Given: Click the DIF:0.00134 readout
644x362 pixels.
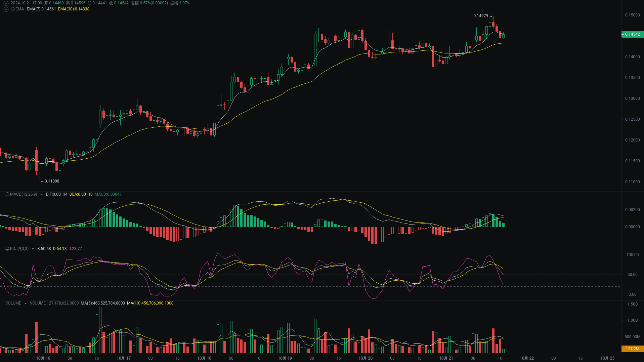Looking at the screenshot, I should [x=57, y=194].
